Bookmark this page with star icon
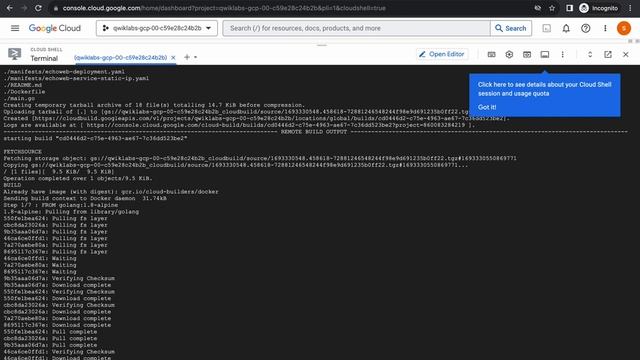This screenshot has height=360, width=640. point(552,8)
